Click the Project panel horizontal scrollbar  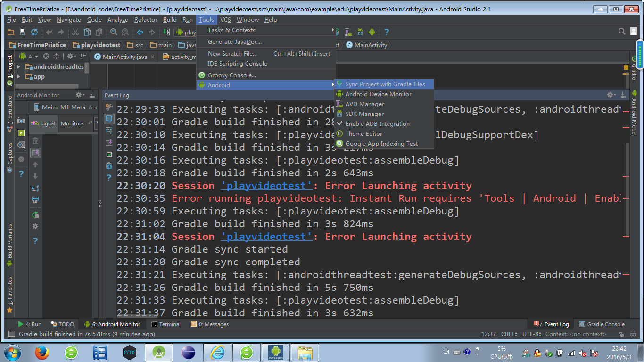pos(47,86)
